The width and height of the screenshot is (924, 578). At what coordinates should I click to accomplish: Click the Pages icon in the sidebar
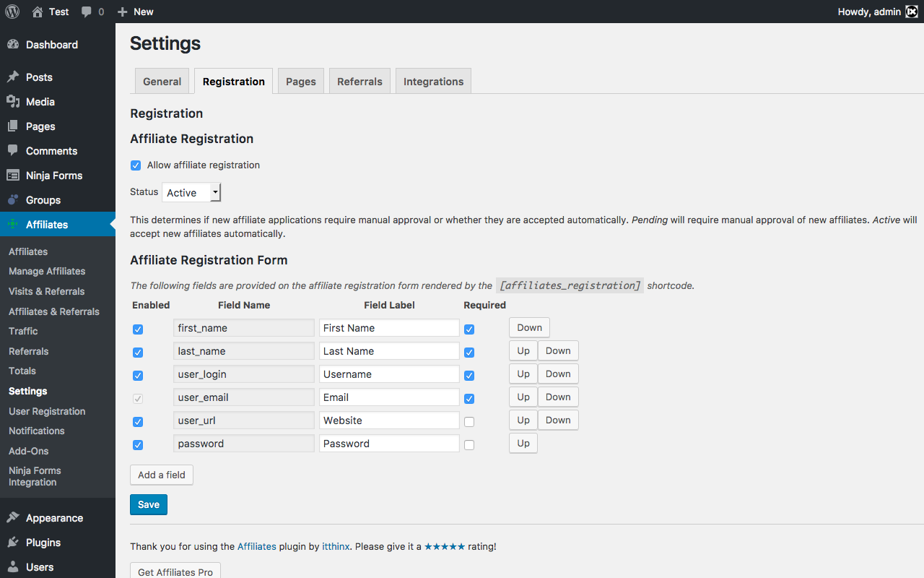click(x=13, y=126)
